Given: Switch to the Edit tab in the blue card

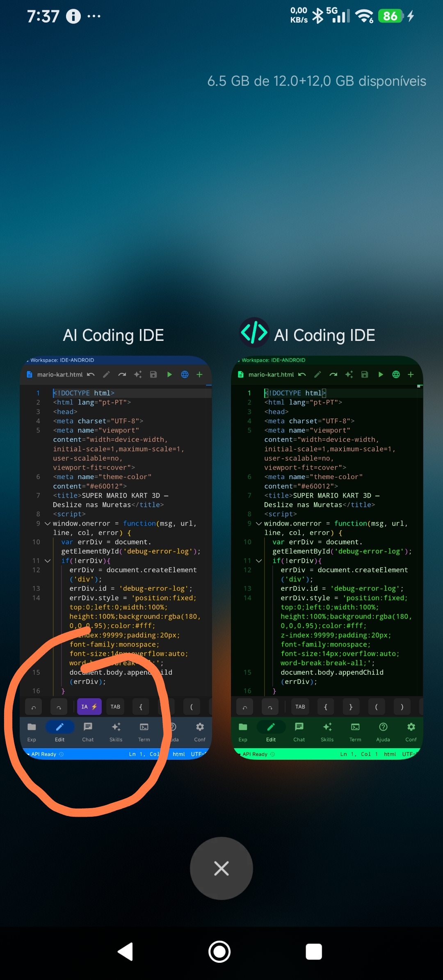Looking at the screenshot, I should tap(59, 732).
